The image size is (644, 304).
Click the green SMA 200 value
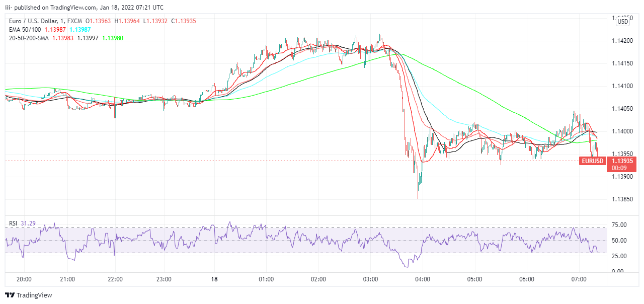[x=113, y=38]
